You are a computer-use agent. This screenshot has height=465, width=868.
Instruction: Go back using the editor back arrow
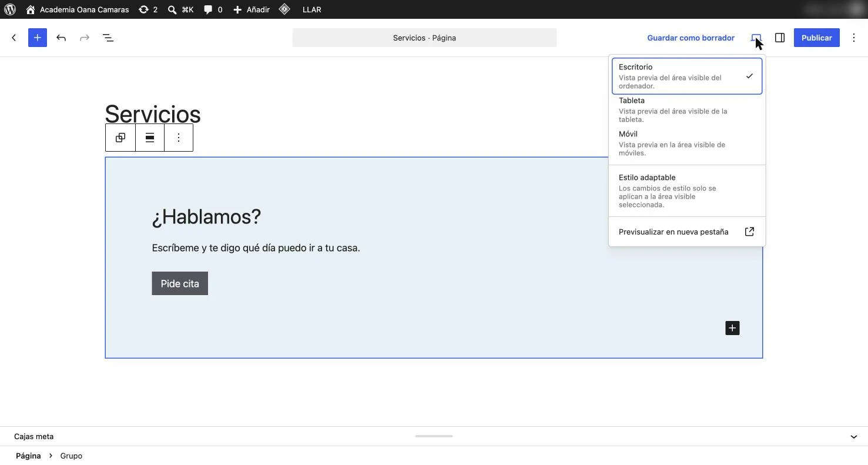14,38
